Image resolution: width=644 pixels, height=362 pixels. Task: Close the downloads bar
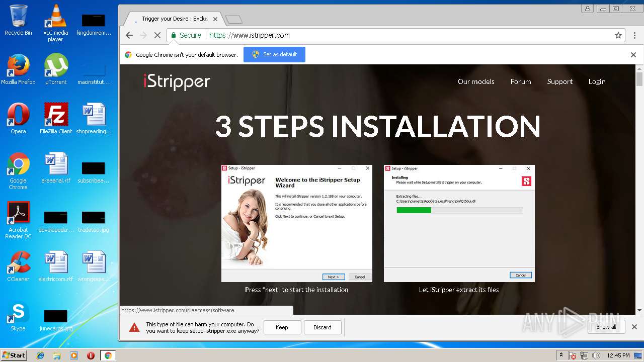pos(634,327)
